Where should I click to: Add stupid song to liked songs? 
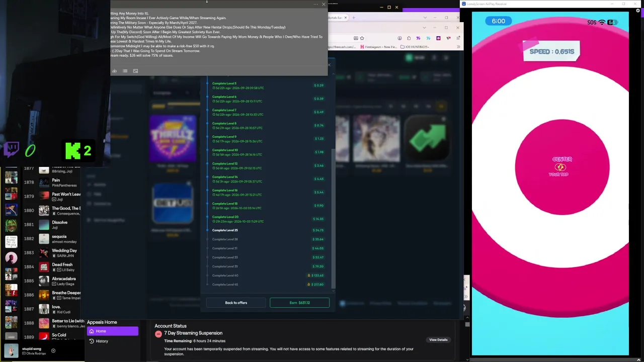[53, 351]
